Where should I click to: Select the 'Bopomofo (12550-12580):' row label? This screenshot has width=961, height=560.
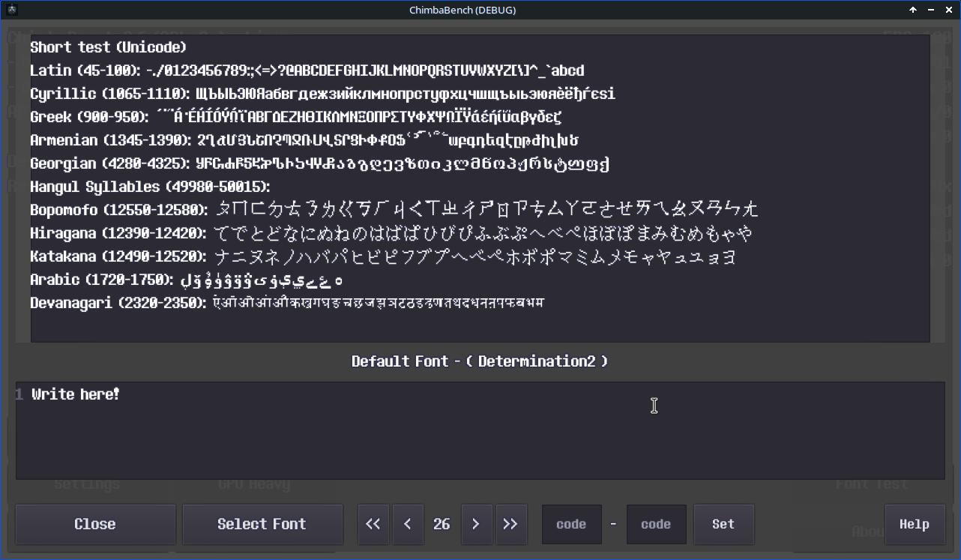(119, 210)
